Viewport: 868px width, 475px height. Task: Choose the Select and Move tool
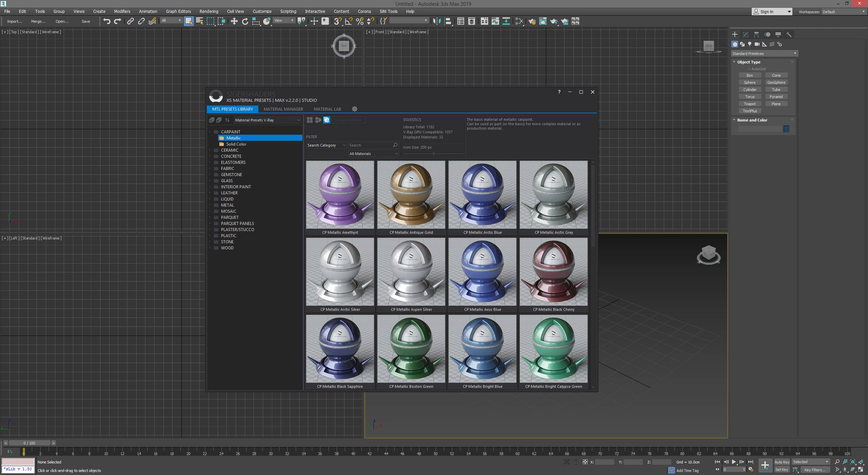point(234,21)
